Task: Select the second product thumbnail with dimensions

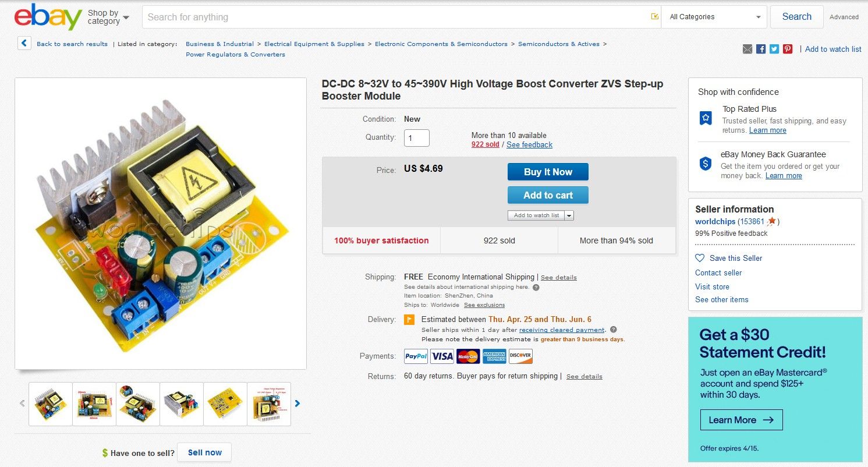Action: coord(94,404)
